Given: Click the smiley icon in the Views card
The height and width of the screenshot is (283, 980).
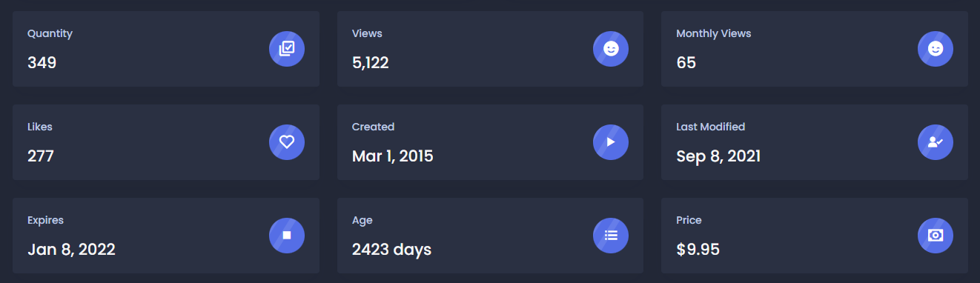Looking at the screenshot, I should click(x=611, y=49).
